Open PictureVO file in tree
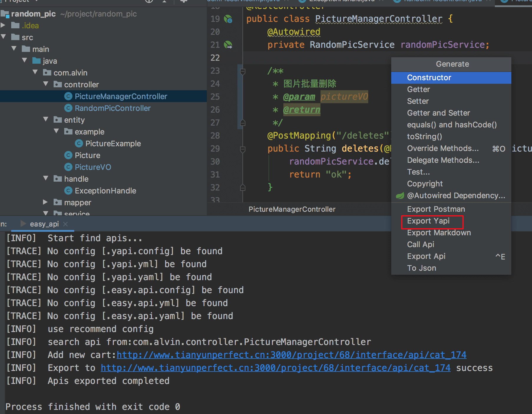The height and width of the screenshot is (414, 532). click(x=93, y=167)
